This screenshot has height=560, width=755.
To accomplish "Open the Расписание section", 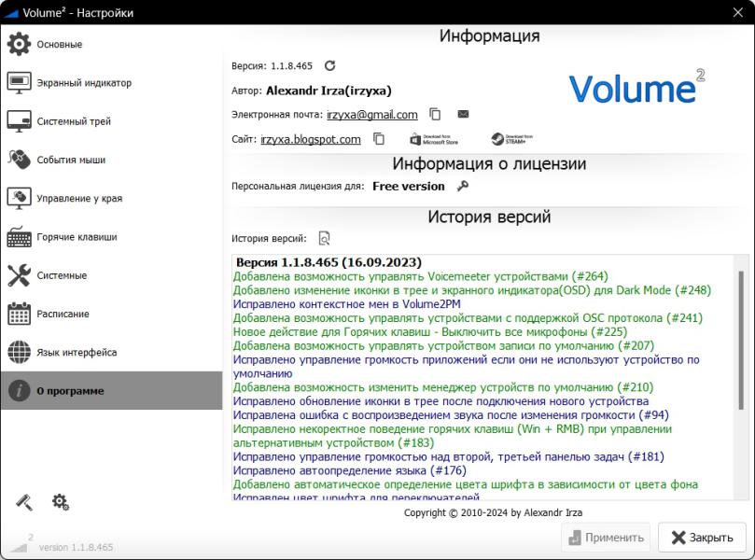I will (111, 314).
